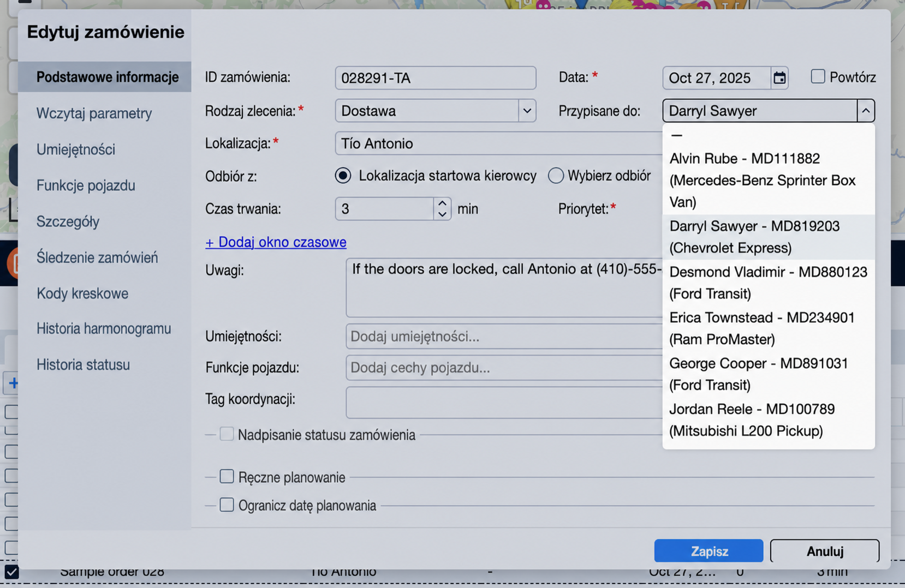The image size is (905, 588).
Task: Enable Nadpisanie statusu zamówienia checkbox
Action: (x=227, y=434)
